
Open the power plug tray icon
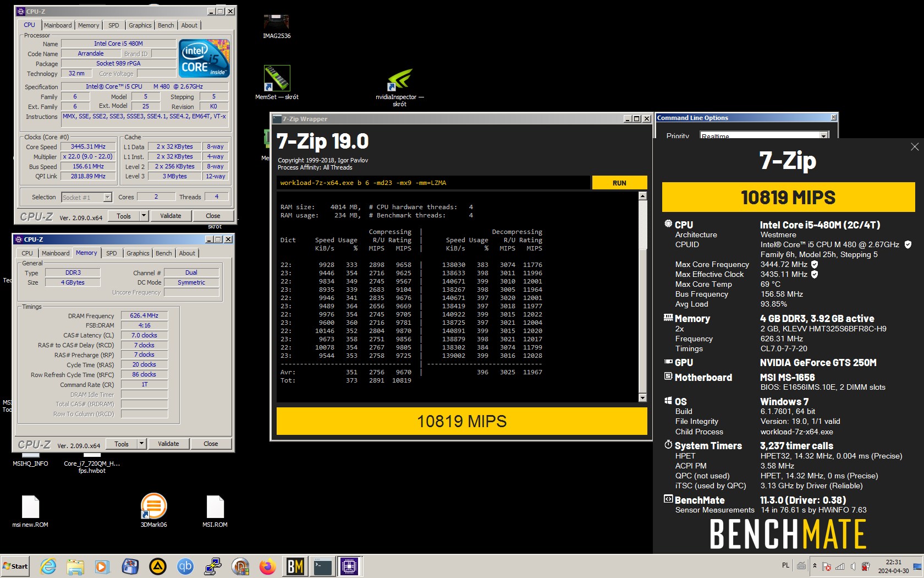click(x=866, y=566)
